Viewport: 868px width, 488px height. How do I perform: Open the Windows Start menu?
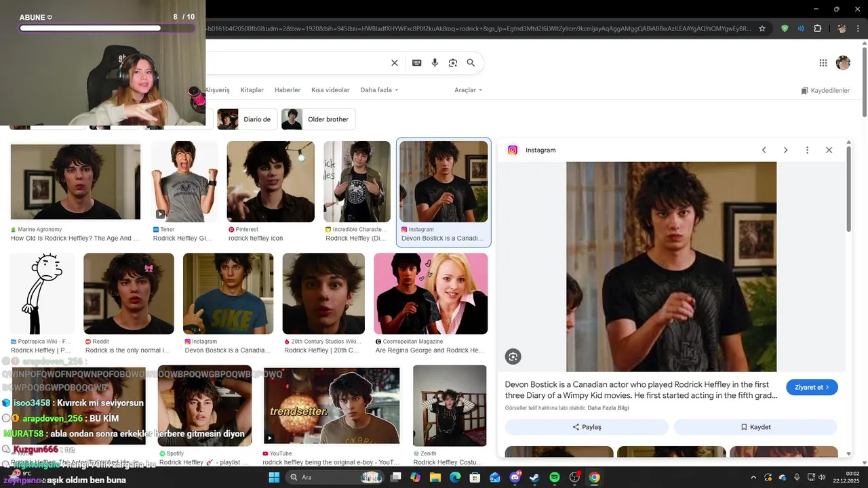click(274, 477)
